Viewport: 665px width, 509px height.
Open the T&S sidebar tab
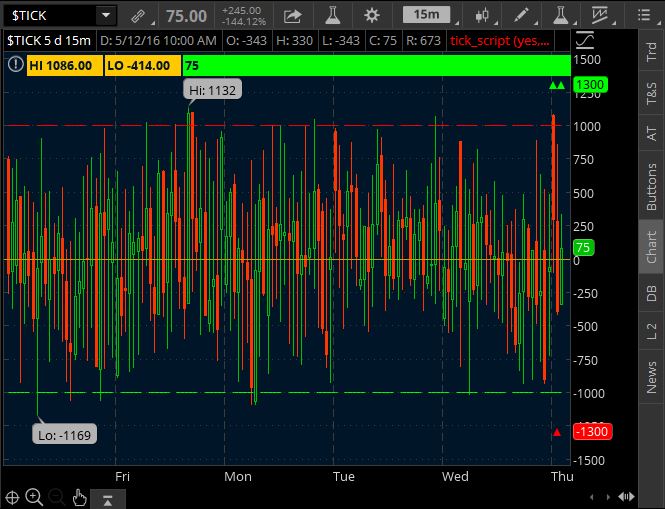pos(652,93)
